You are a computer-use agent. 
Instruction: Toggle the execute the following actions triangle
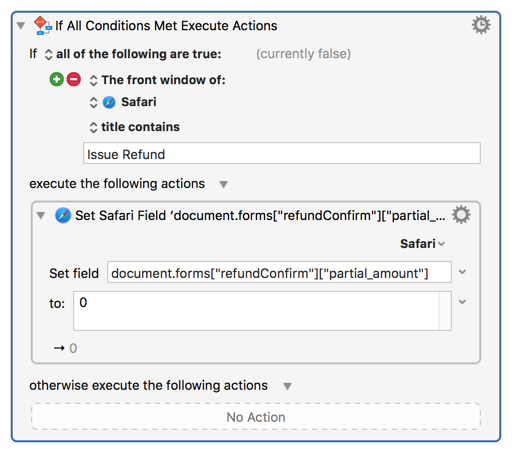[x=223, y=184]
